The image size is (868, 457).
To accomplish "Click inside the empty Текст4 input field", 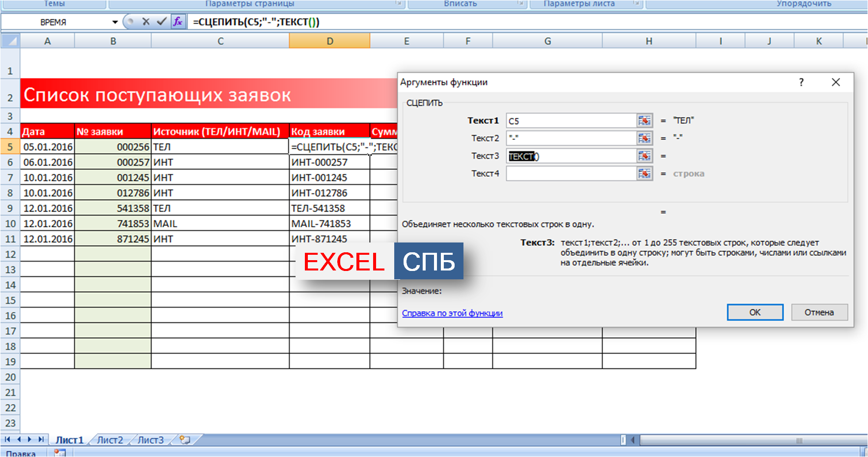I will point(571,174).
